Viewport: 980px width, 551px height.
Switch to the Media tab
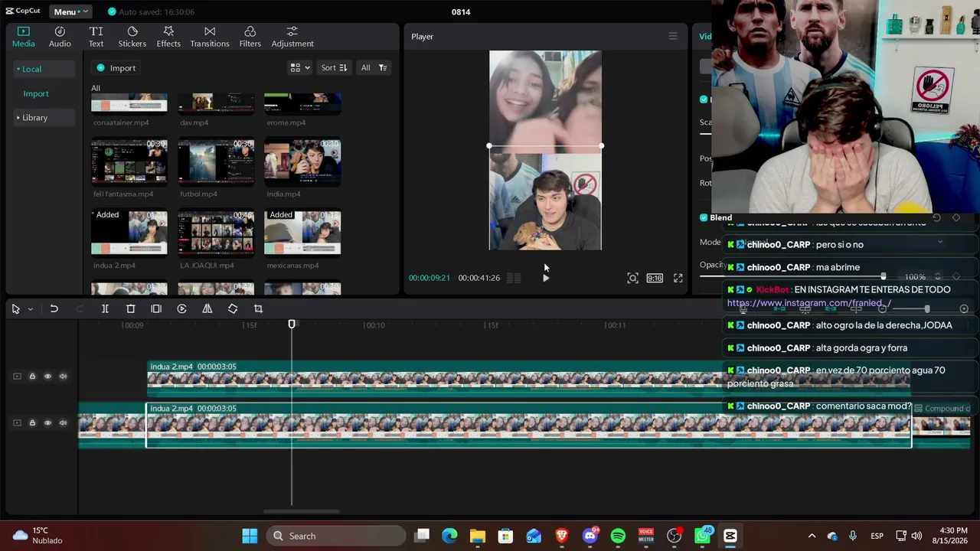pos(23,37)
